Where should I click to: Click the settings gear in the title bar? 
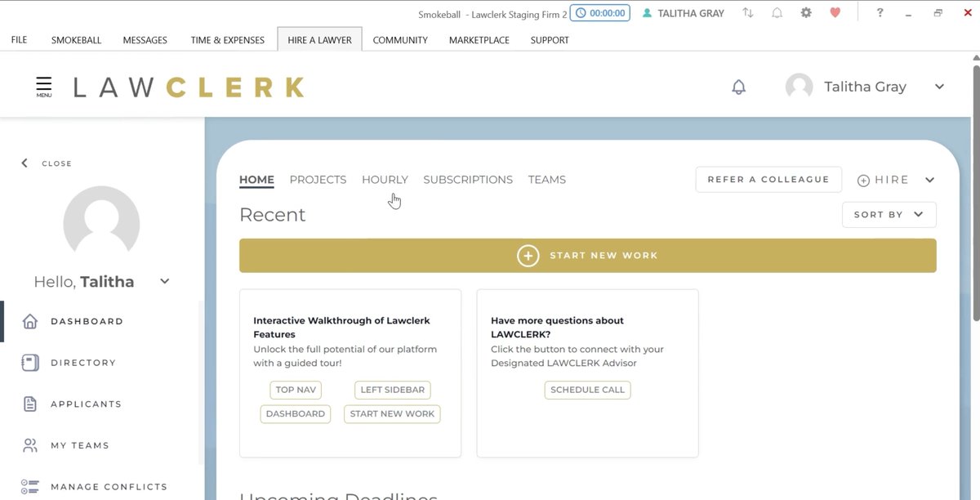click(x=805, y=12)
